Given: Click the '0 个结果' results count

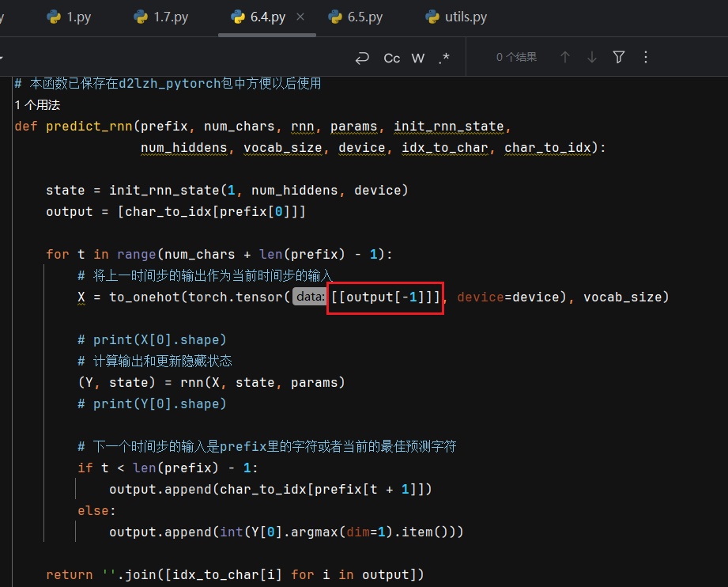Looking at the screenshot, I should 516,57.
